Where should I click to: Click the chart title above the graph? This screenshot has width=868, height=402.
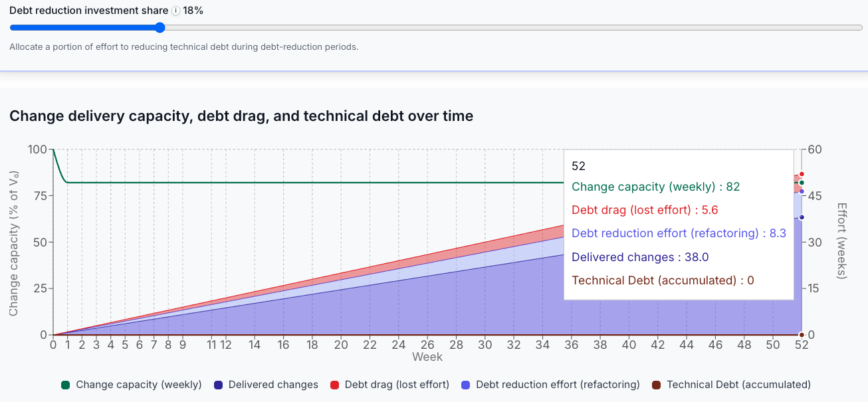tap(241, 116)
